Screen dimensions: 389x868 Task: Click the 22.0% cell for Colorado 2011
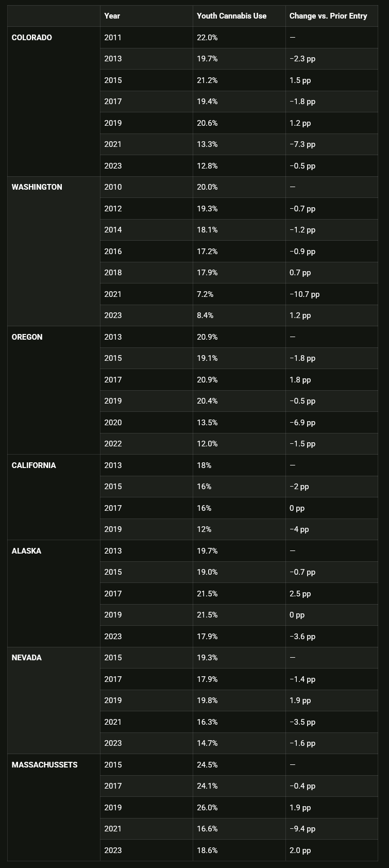point(207,38)
